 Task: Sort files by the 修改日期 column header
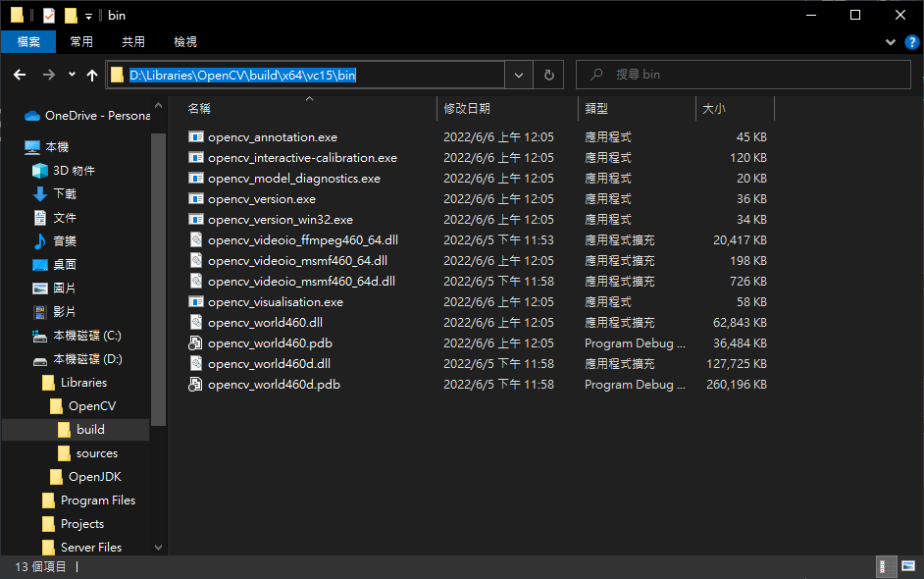coord(507,109)
